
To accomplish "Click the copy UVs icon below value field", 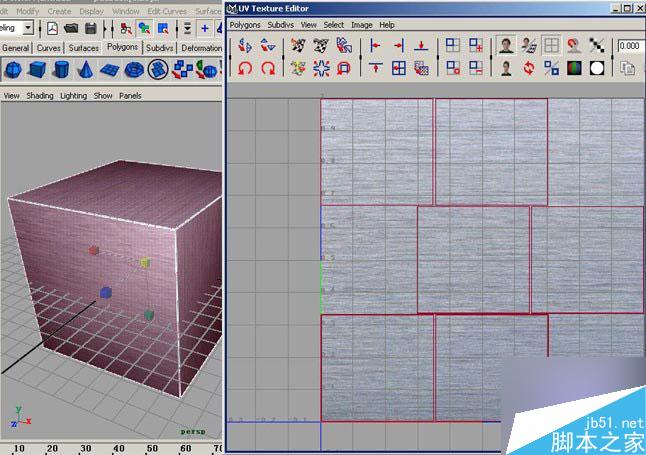I will (x=627, y=68).
